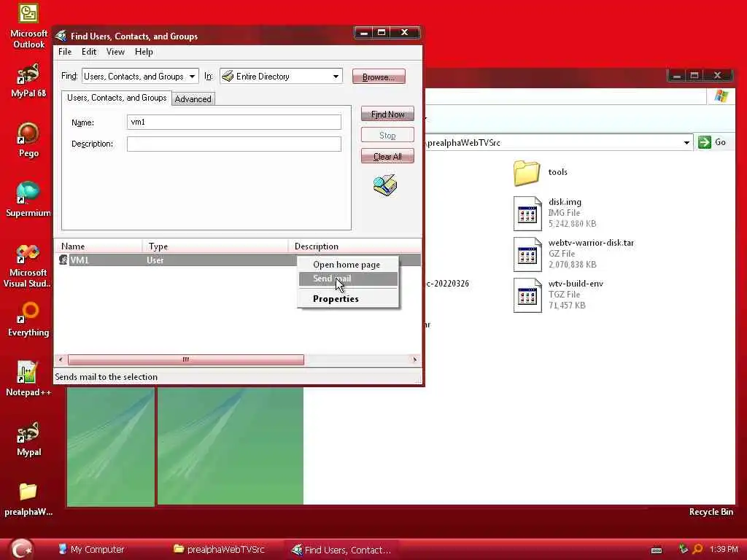Screen dimensions: 747x560
Task: Sort results by Name column header
Action: pos(98,246)
